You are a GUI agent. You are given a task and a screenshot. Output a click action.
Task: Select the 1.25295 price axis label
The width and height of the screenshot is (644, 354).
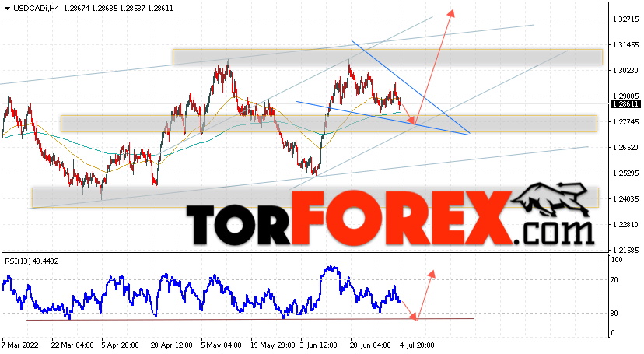coord(626,173)
